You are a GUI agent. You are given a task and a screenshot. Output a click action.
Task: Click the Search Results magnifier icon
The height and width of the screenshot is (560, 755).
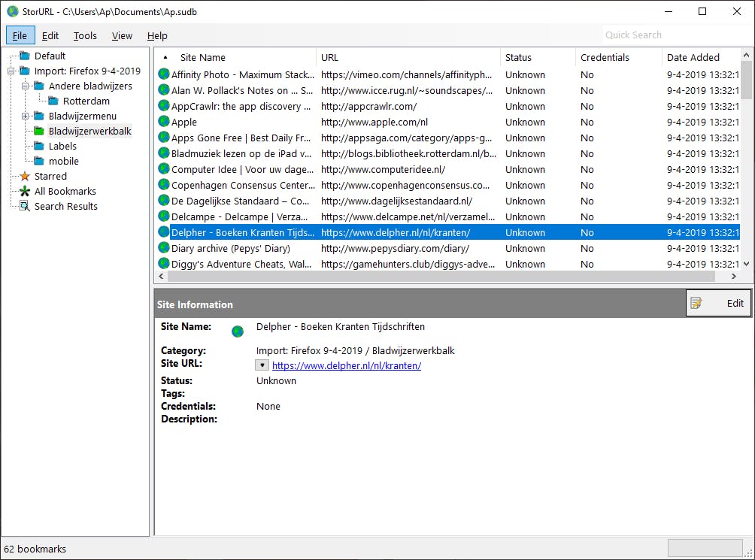(25, 206)
